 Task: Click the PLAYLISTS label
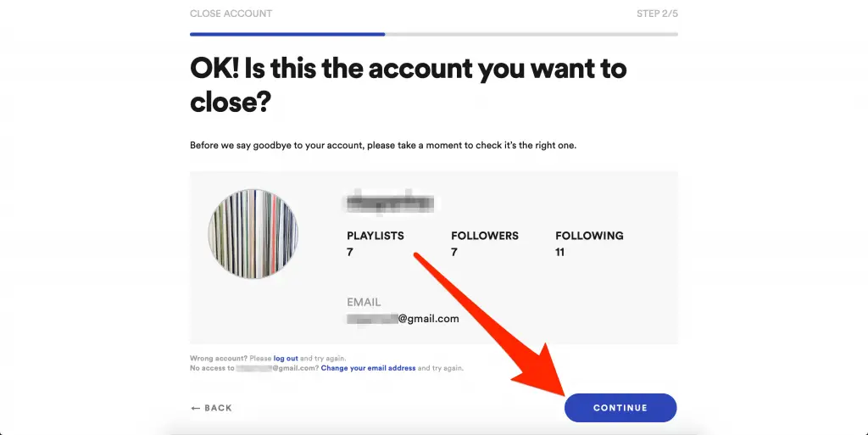tap(376, 236)
